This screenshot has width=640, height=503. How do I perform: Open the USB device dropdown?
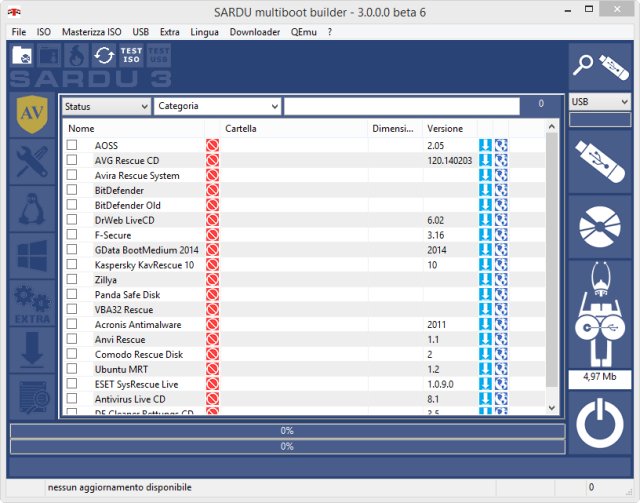coord(600,102)
